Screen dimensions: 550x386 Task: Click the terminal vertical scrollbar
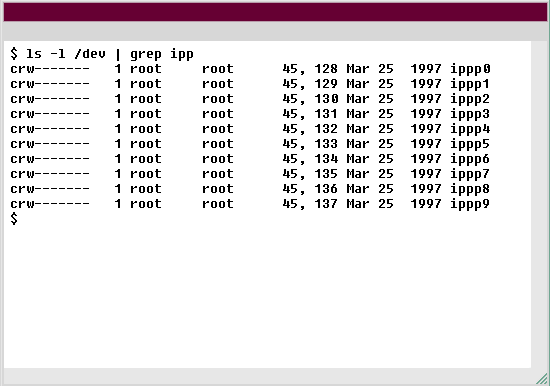coord(538,205)
